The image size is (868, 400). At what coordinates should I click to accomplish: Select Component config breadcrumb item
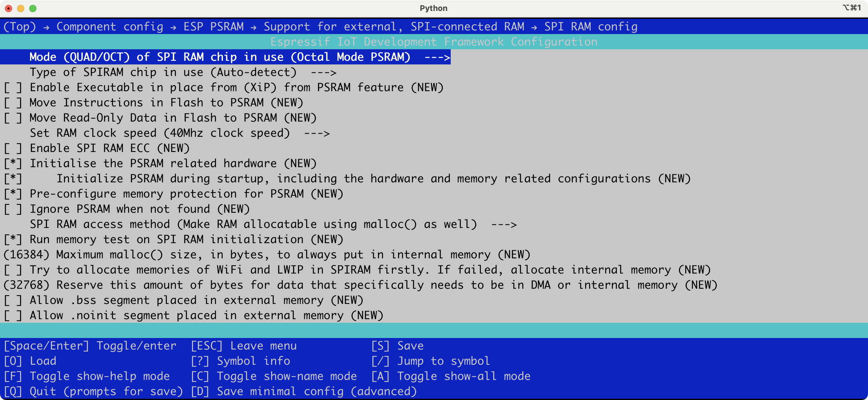pyautogui.click(x=110, y=27)
